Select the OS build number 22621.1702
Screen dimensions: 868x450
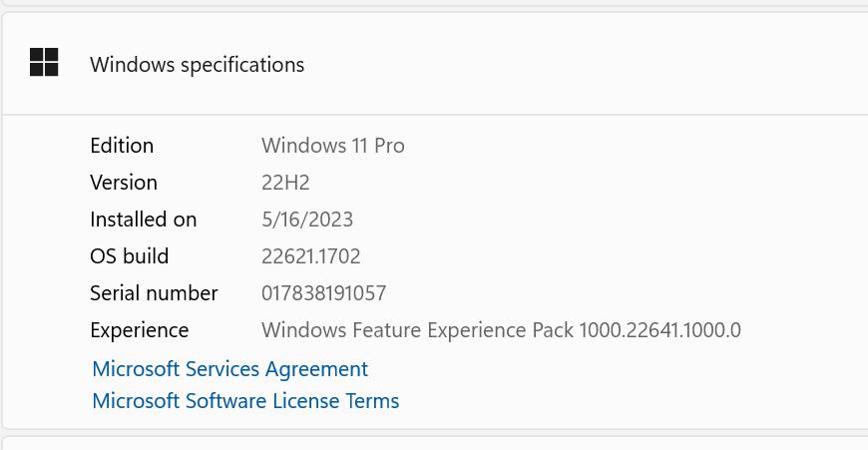pyautogui.click(x=310, y=256)
